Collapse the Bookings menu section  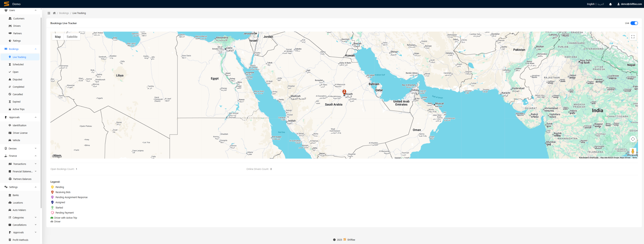[x=35, y=49]
